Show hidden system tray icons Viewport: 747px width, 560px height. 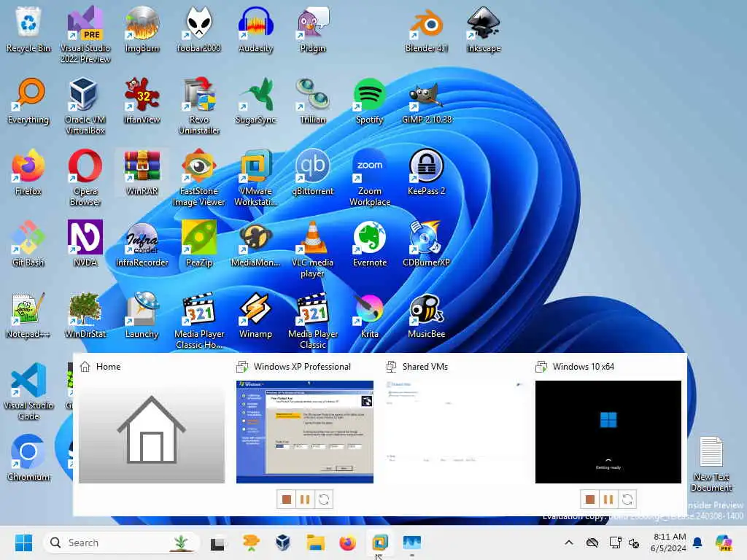point(569,542)
